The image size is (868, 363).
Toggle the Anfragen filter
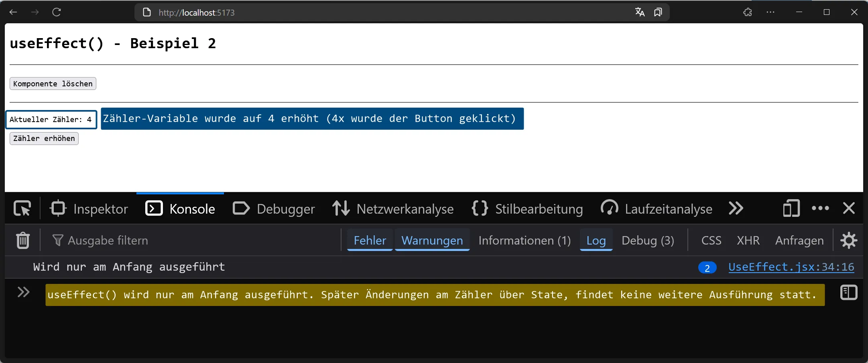click(799, 240)
